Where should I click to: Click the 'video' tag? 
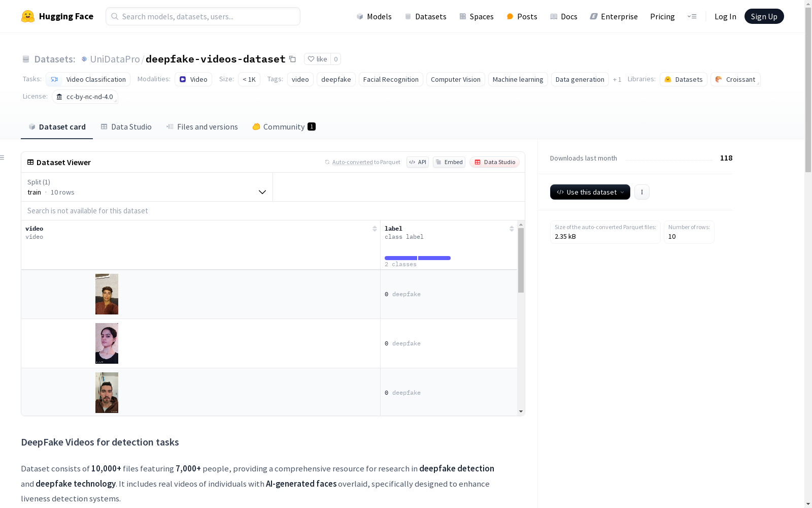(300, 79)
